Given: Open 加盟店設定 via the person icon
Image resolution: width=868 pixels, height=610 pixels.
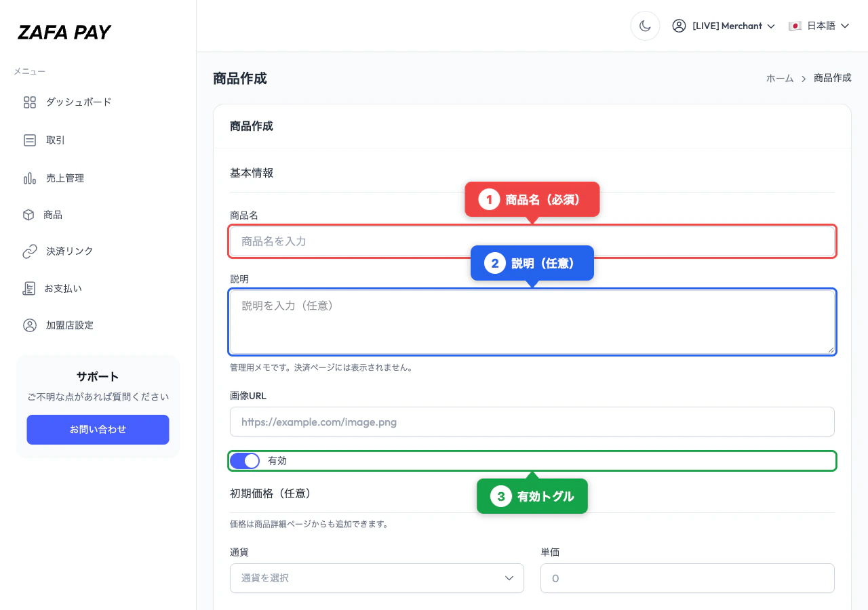Looking at the screenshot, I should [28, 325].
